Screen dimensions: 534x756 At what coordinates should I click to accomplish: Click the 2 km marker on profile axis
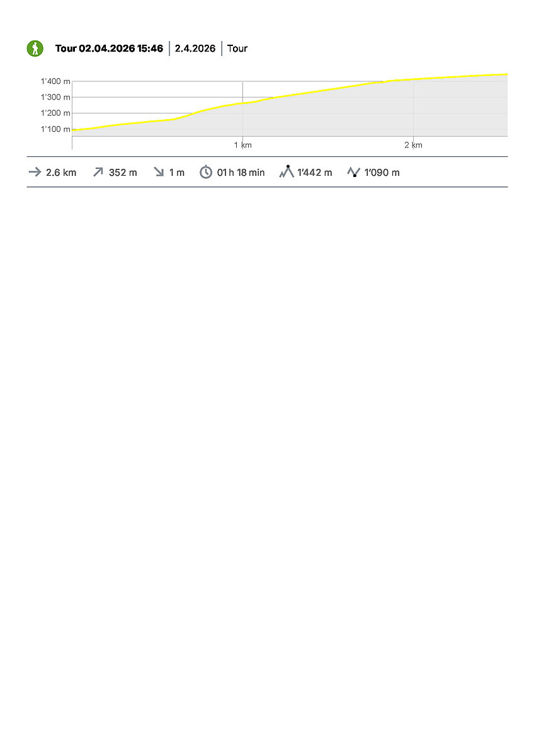coord(413,146)
